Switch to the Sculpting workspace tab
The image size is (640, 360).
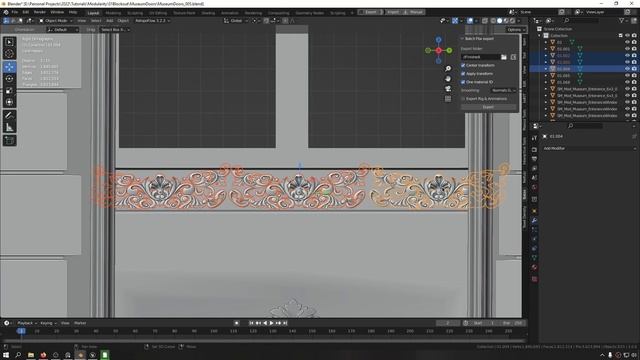pos(135,13)
